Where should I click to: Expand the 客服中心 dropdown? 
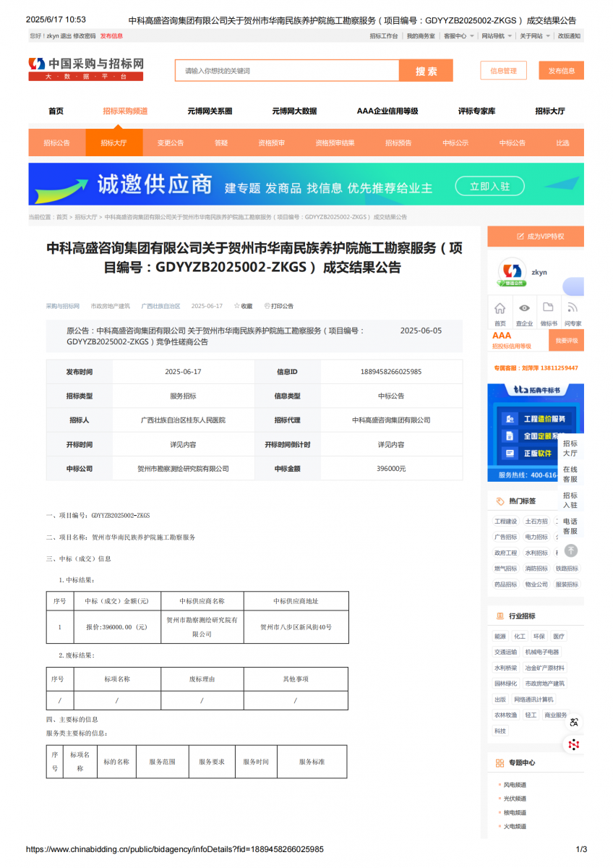(459, 35)
